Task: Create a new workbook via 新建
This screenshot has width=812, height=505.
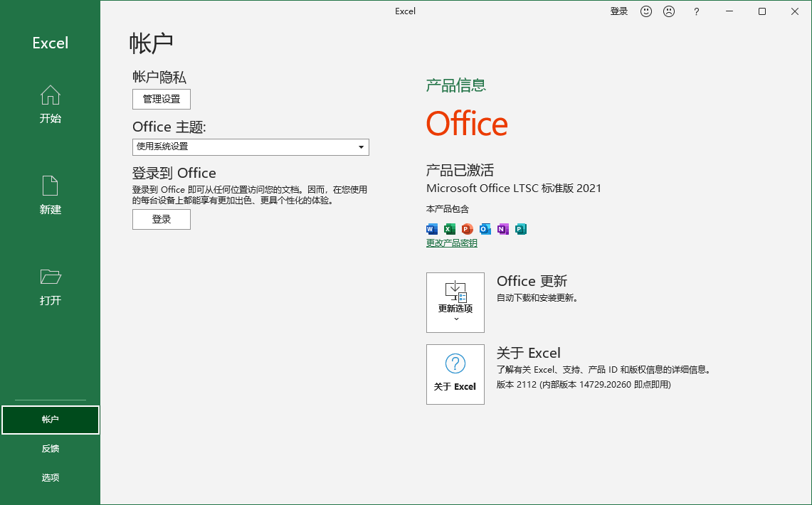Action: point(51,195)
